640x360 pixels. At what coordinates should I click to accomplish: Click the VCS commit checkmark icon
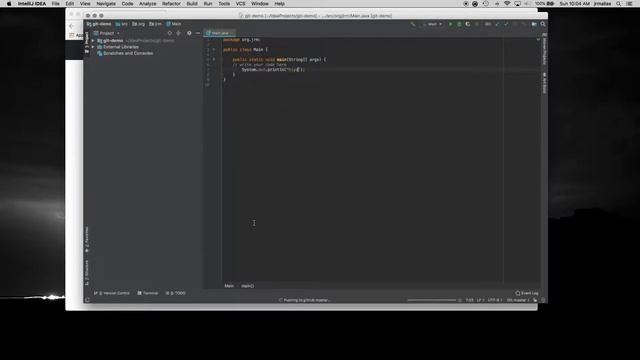coord(506,24)
